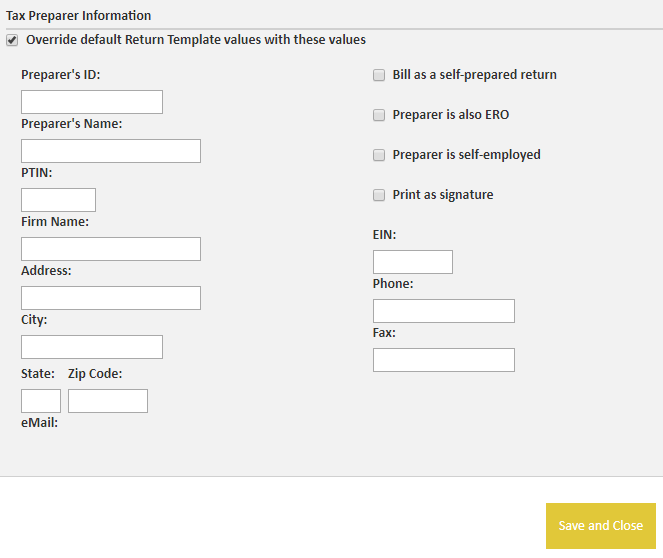Uncheck Override default Return Template values
663x558 pixels.
(12, 41)
